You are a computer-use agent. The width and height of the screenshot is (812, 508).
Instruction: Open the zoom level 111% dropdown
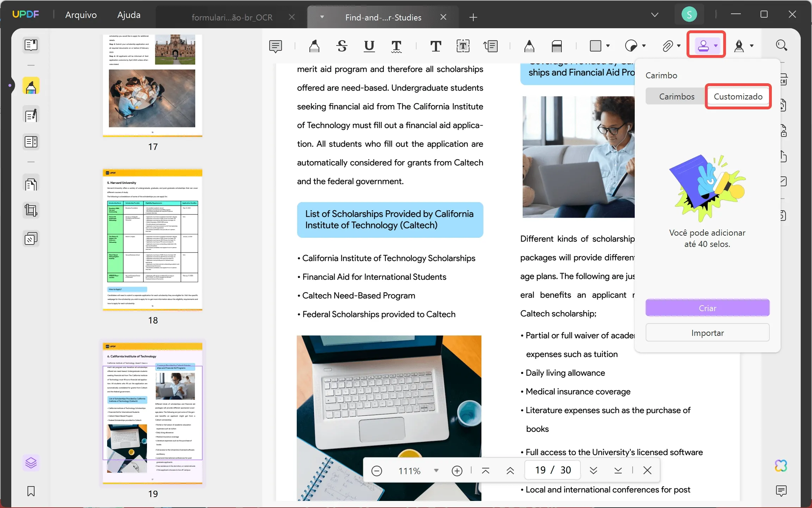(436, 470)
